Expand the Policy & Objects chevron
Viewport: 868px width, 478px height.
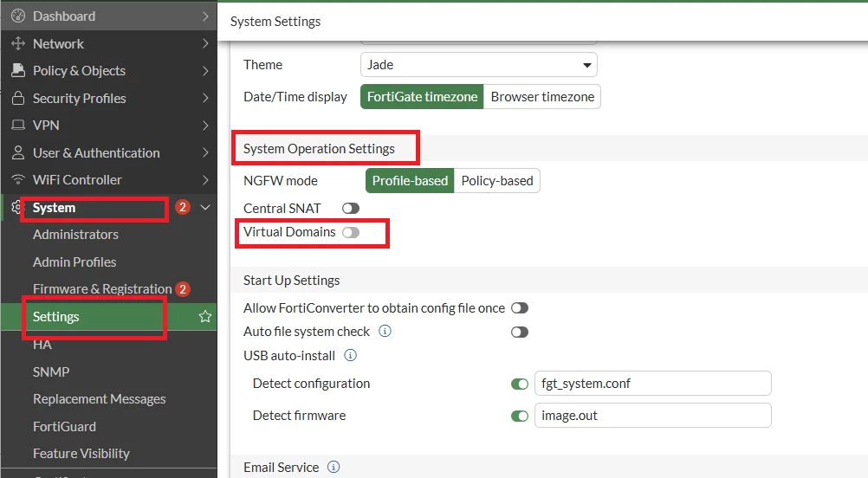point(205,70)
